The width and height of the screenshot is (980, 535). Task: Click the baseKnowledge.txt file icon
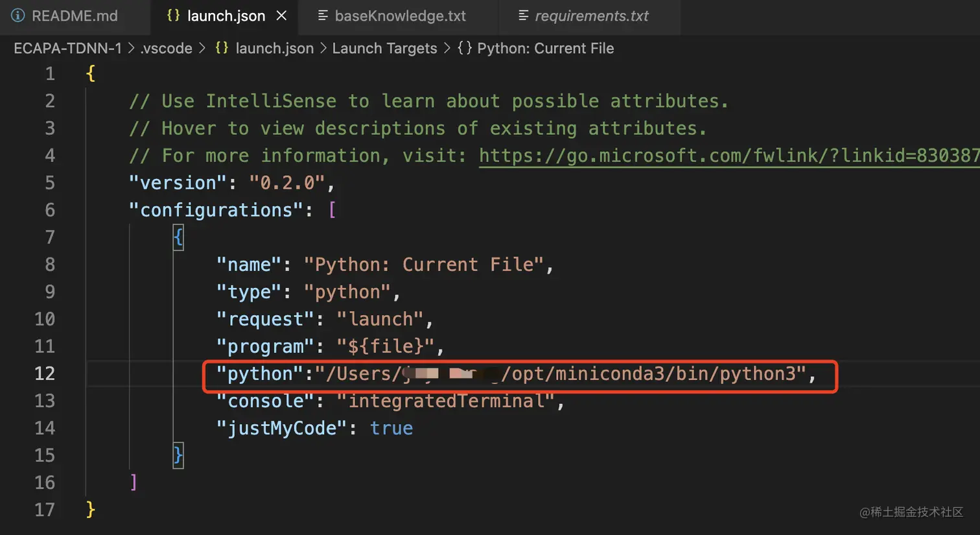(x=322, y=16)
